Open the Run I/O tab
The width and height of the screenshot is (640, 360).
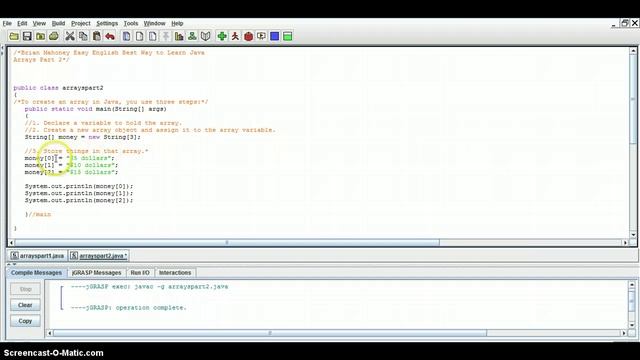(140, 273)
